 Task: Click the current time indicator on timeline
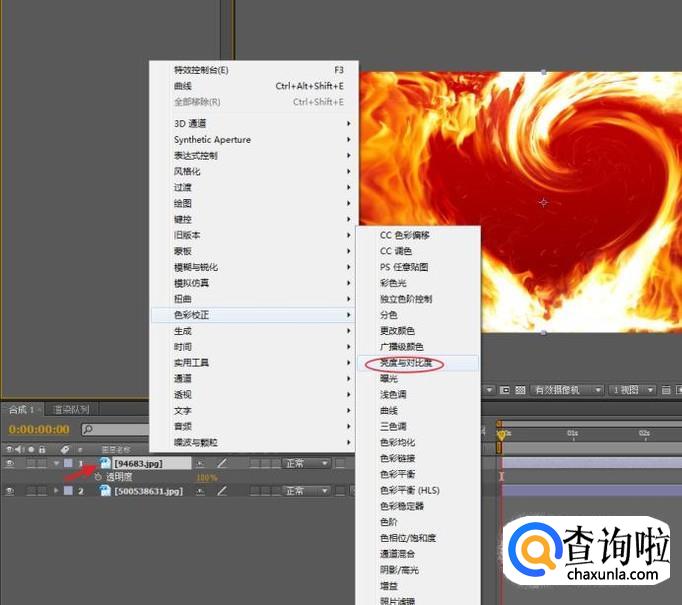click(x=500, y=434)
